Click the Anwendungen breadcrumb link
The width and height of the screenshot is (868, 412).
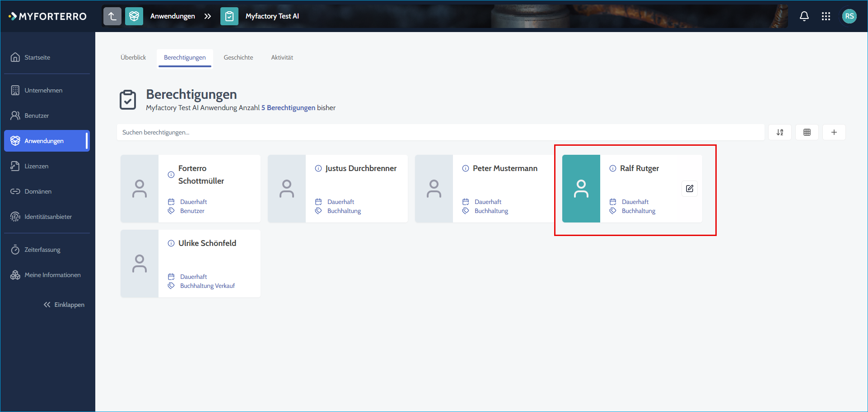[173, 16]
